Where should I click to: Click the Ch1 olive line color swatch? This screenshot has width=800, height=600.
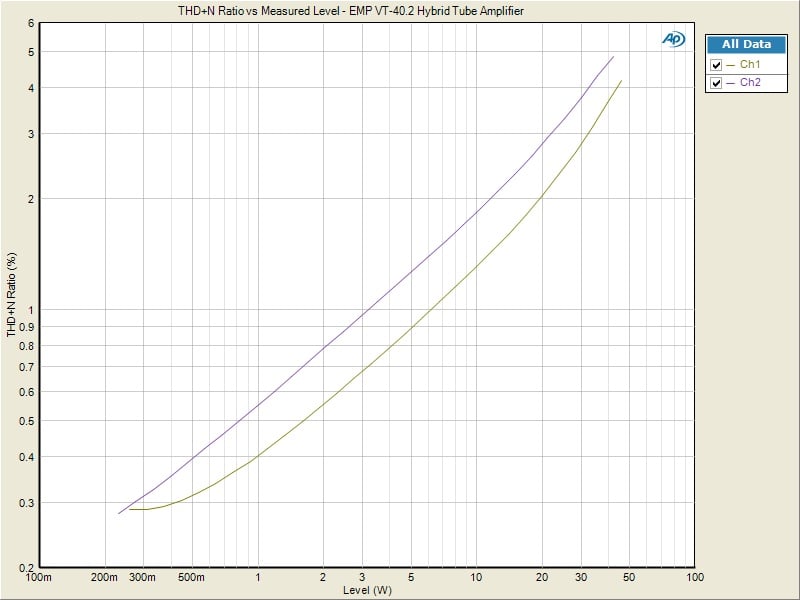pos(730,65)
